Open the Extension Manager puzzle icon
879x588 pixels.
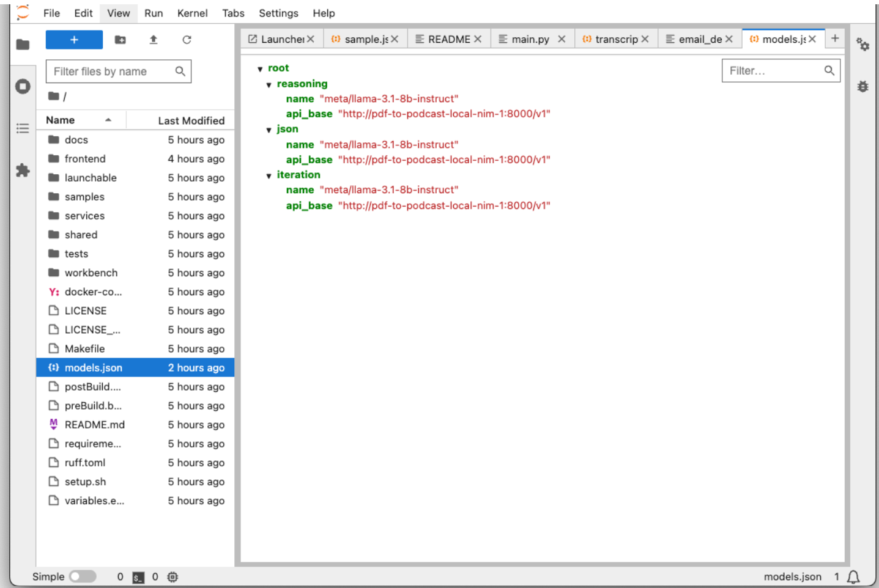click(23, 171)
